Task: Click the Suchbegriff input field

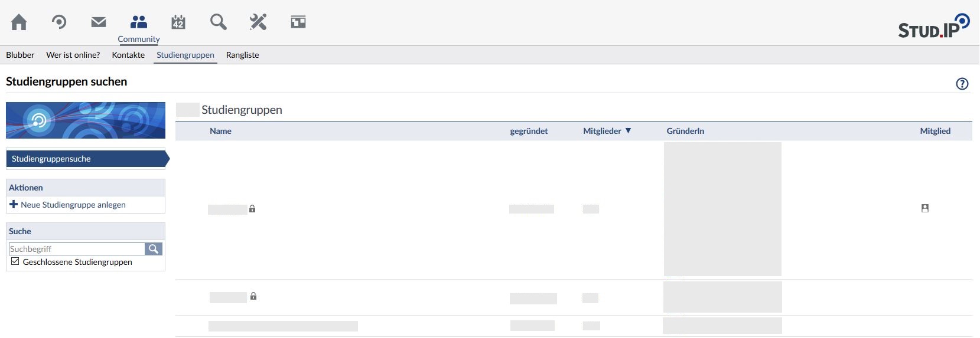Action: [x=77, y=249]
